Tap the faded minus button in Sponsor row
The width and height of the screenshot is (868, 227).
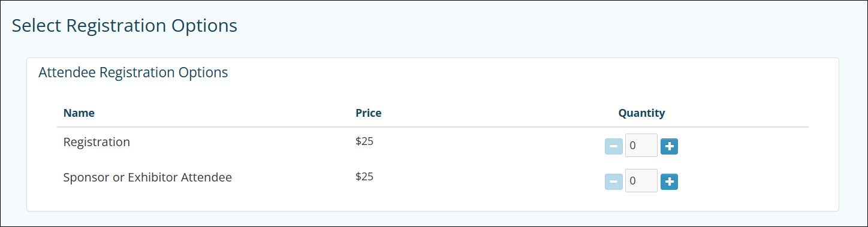614,181
